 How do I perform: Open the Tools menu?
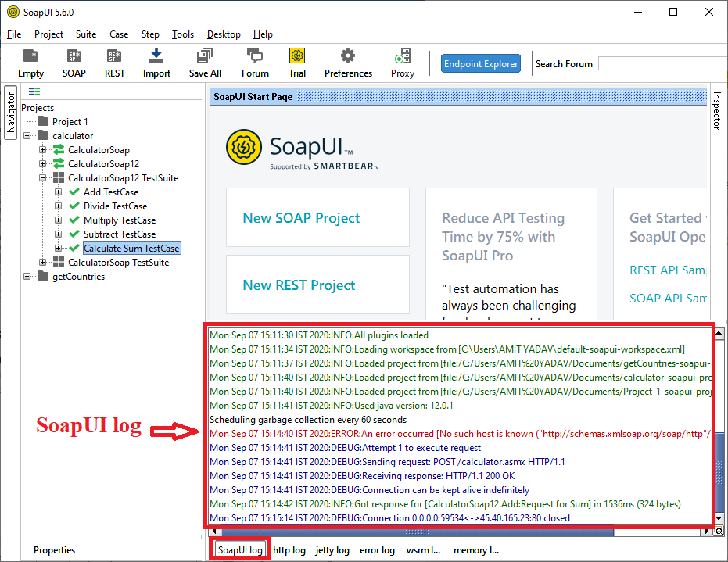point(183,34)
